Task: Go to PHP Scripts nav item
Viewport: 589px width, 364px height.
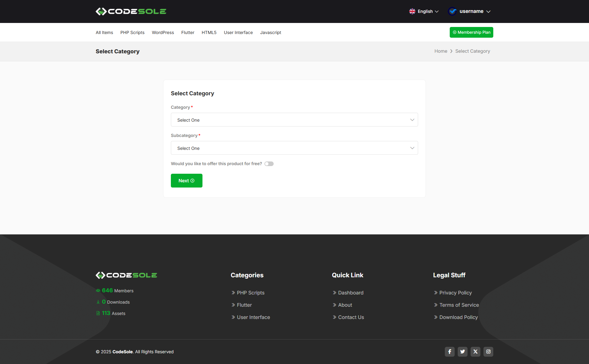Action: click(x=132, y=32)
